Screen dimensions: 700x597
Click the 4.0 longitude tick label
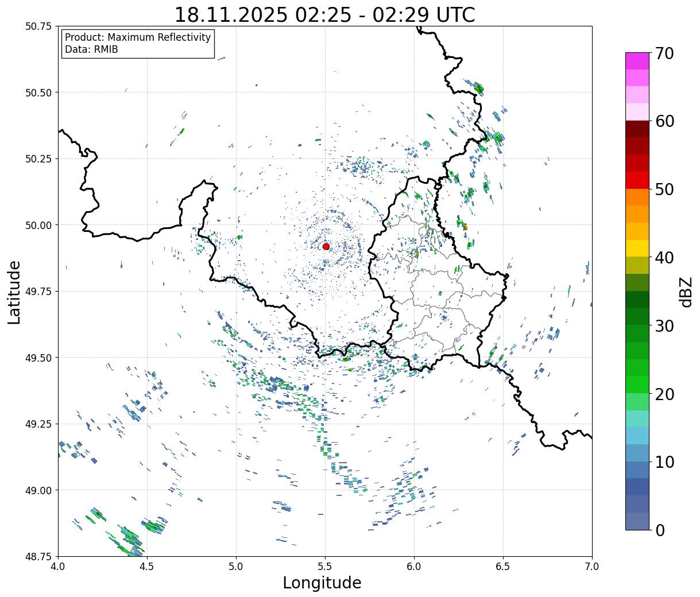click(x=59, y=567)
